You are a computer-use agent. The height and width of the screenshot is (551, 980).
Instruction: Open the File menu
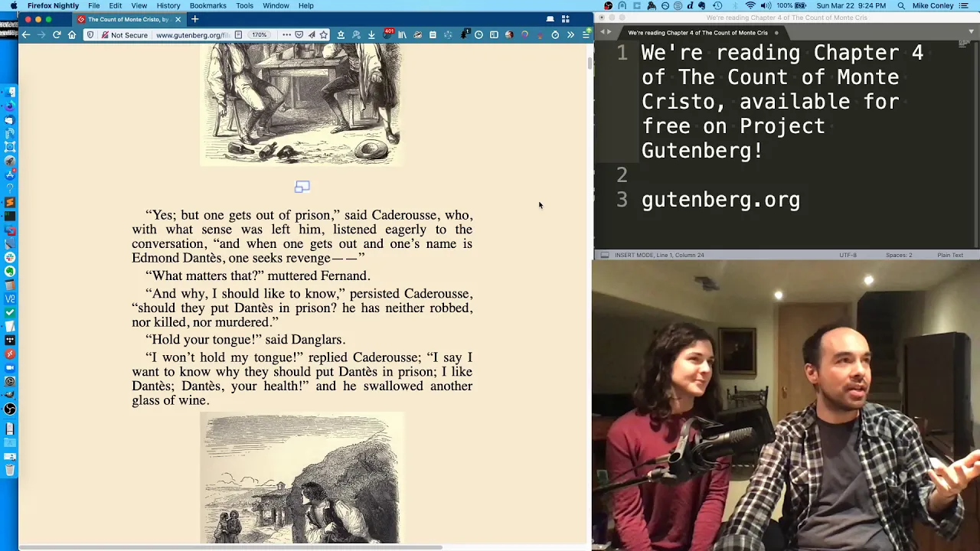(93, 5)
